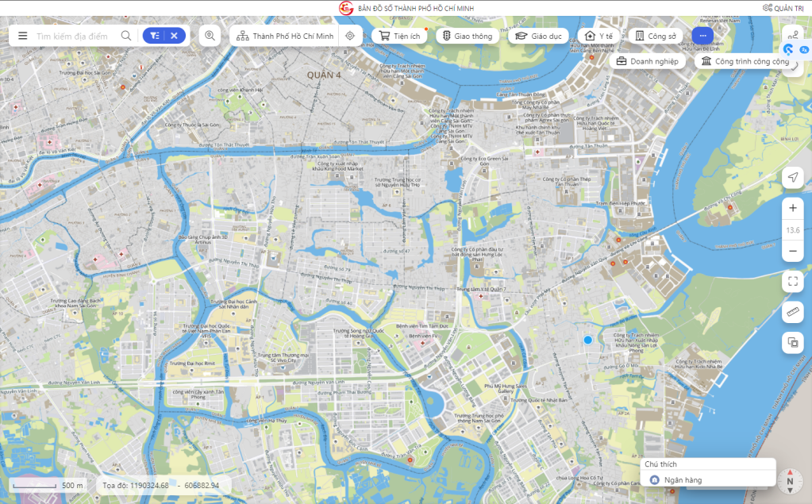Open the map layers switcher icon
This screenshot has width=812, height=504.
[793, 342]
